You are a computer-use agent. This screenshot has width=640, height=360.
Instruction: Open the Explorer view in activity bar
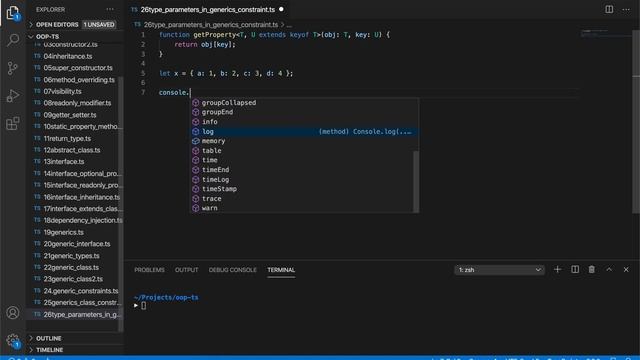pos(13,13)
